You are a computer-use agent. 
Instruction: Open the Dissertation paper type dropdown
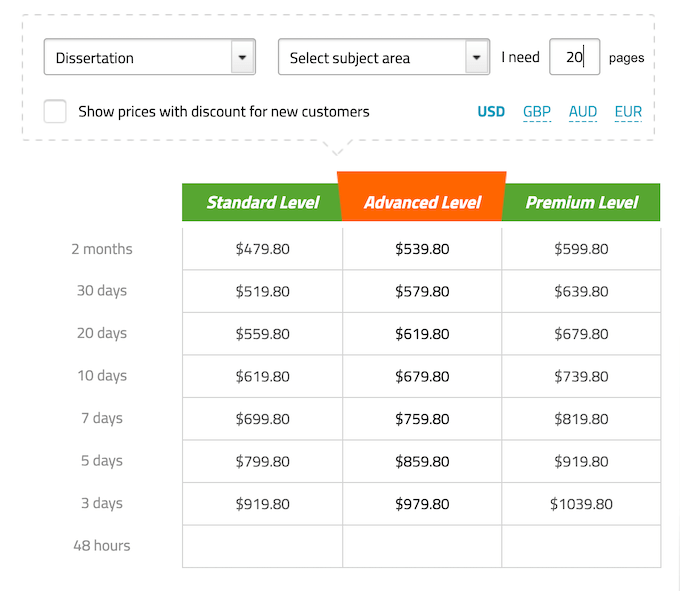pyautogui.click(x=150, y=57)
